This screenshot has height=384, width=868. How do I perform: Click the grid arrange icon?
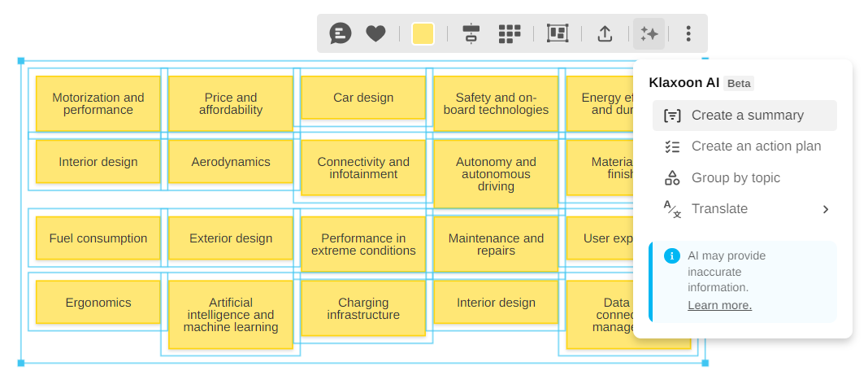pos(510,33)
